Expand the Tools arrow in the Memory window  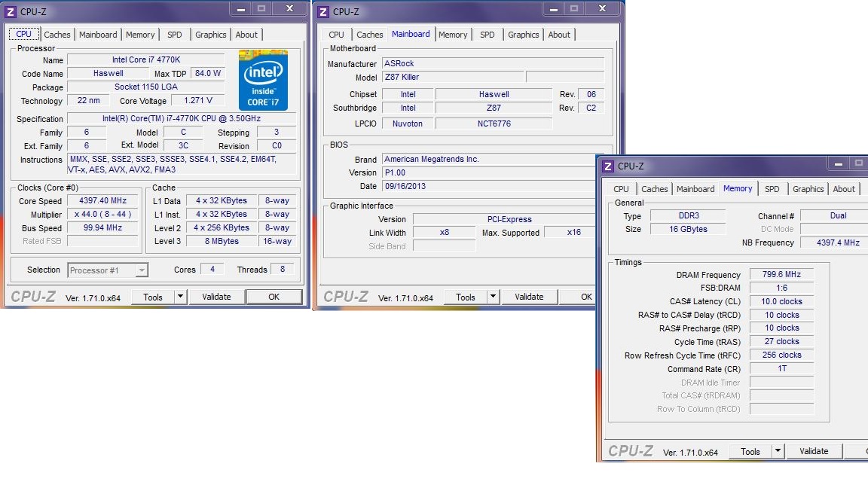778,451
